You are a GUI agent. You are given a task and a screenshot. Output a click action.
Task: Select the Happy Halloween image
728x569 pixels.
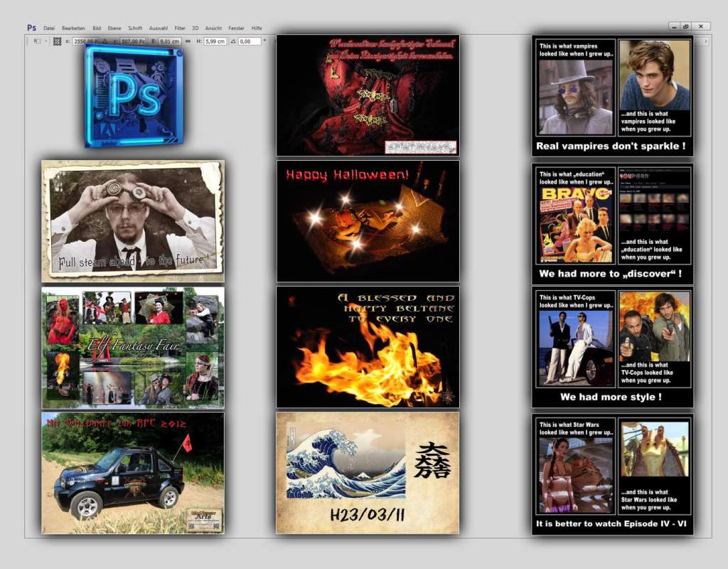[368, 221]
